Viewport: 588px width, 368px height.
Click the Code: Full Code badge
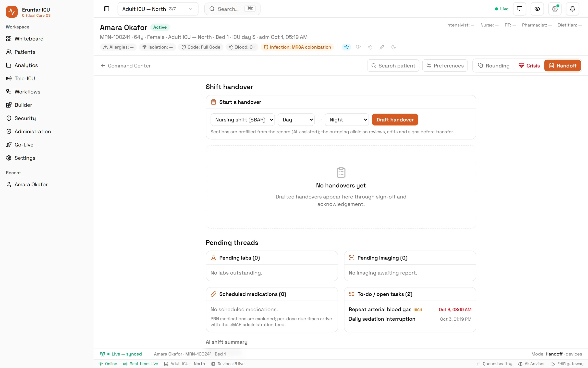point(201,47)
